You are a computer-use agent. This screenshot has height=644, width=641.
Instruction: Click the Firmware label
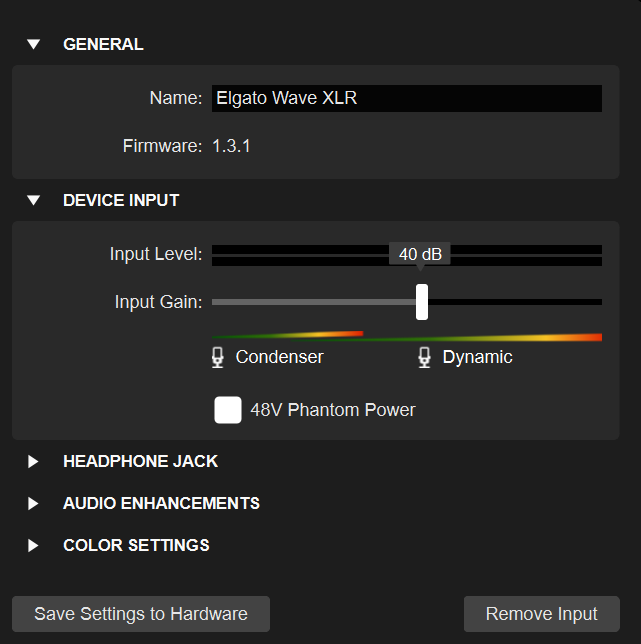point(163,146)
